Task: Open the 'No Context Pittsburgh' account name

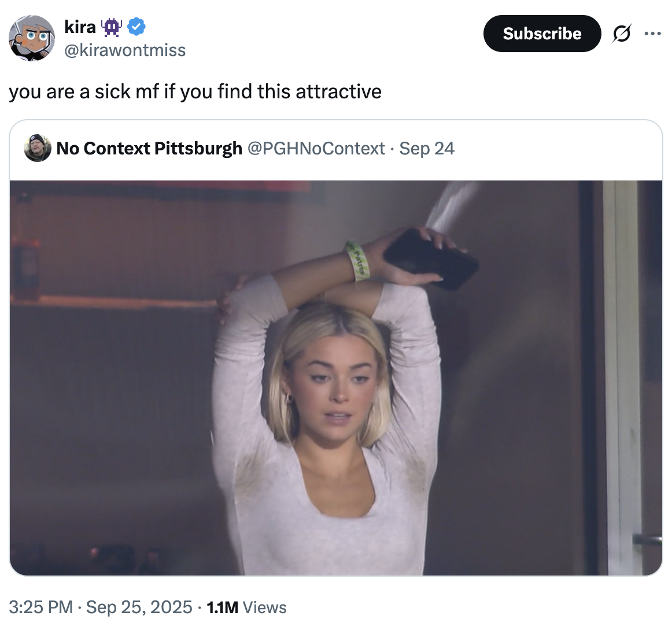Action: coord(149,149)
